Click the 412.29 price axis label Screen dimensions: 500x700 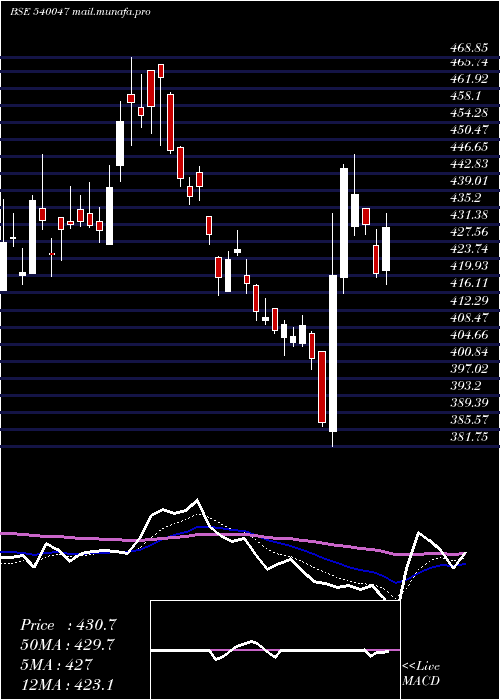[469, 300]
